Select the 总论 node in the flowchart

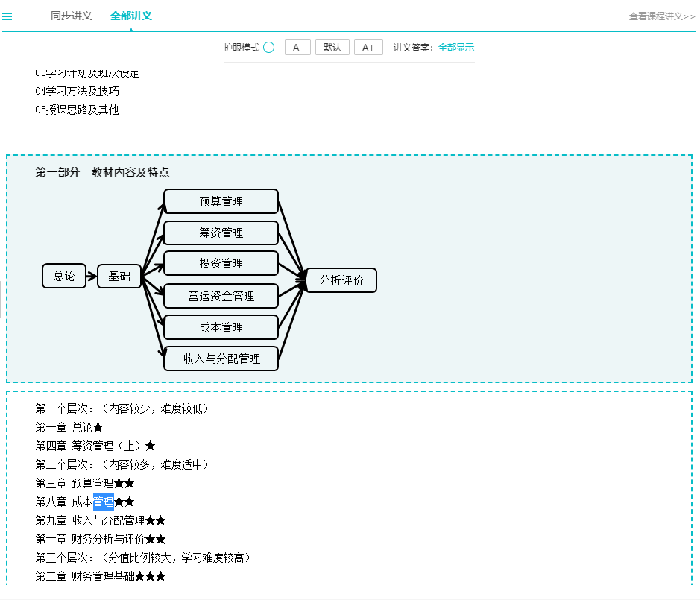point(64,276)
